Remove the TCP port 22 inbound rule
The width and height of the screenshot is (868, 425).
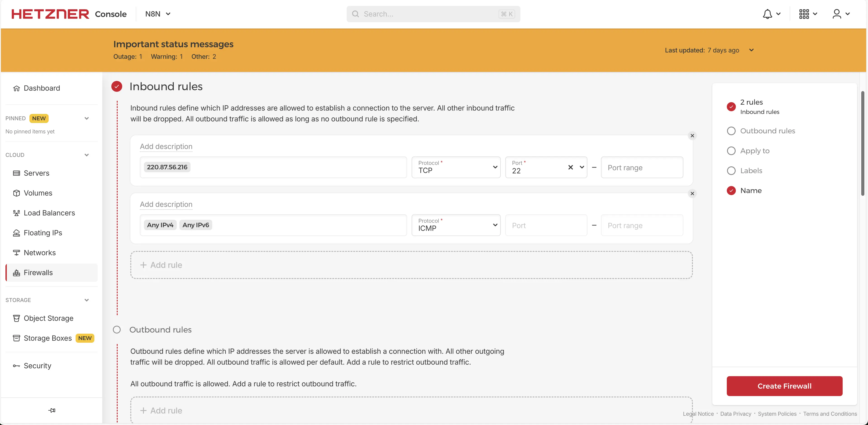click(692, 136)
